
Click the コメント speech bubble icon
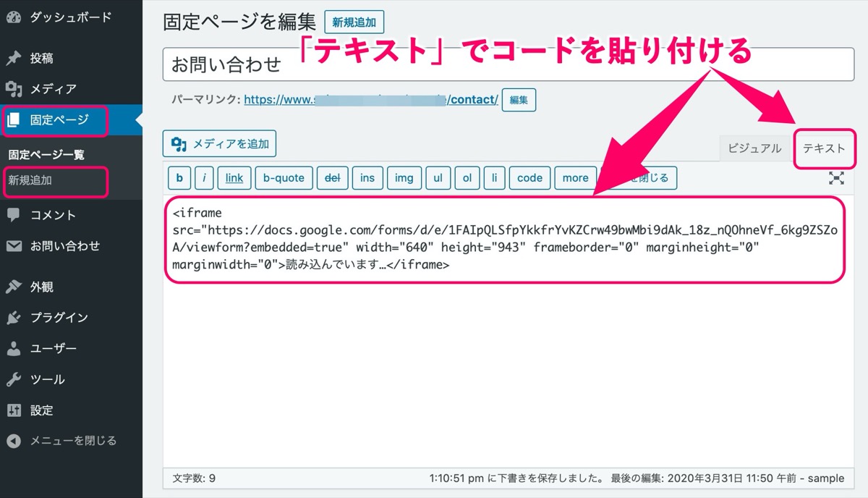(14, 215)
